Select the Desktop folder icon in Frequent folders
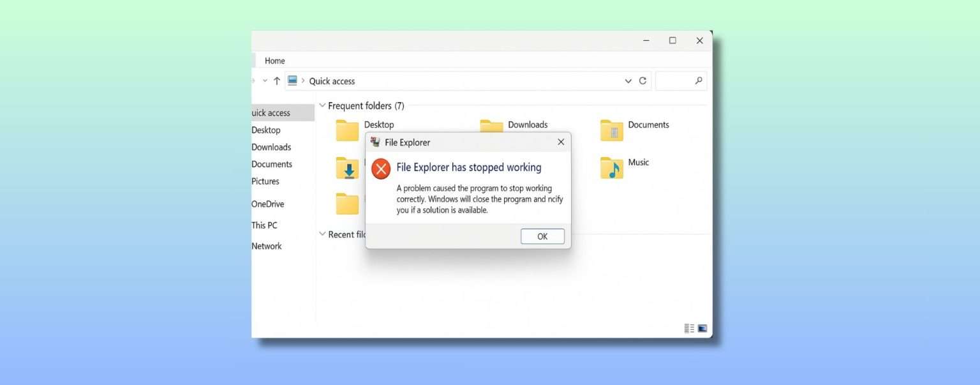 (347, 130)
